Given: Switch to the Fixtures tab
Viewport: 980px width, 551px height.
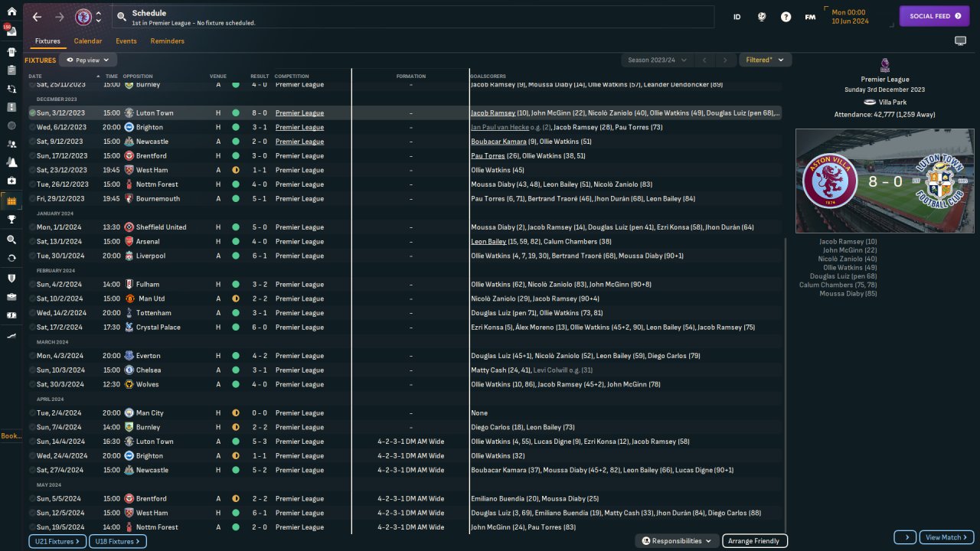Looking at the screenshot, I should click(47, 41).
